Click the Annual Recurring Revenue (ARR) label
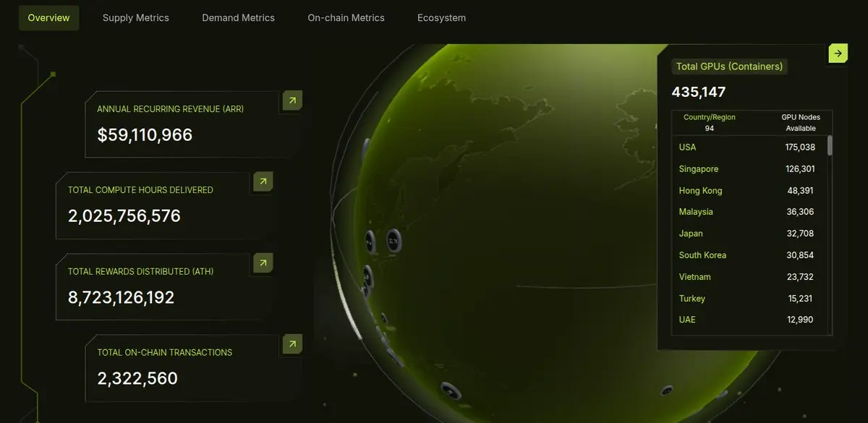The height and width of the screenshot is (423, 868). [x=171, y=109]
